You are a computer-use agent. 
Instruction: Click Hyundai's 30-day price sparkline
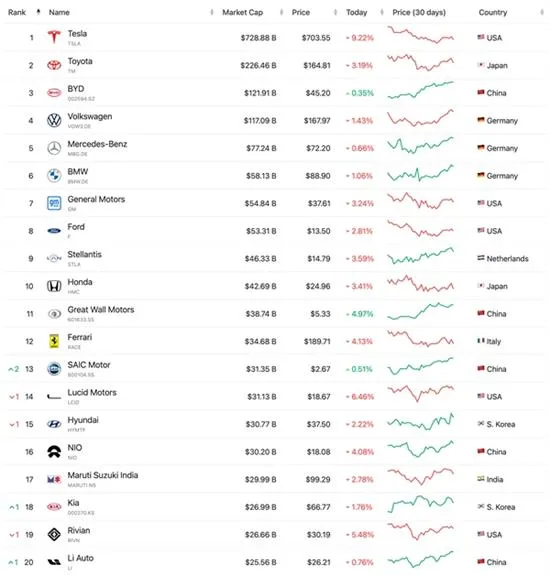tap(421, 422)
